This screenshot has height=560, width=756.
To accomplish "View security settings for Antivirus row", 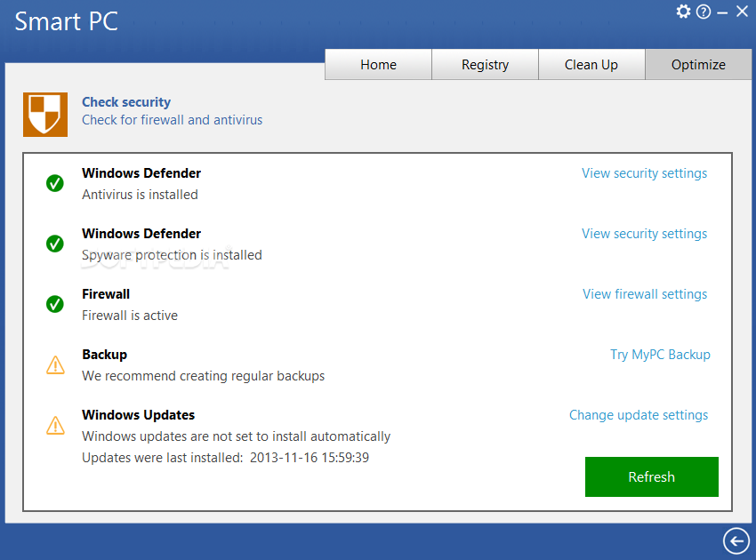I will [644, 173].
